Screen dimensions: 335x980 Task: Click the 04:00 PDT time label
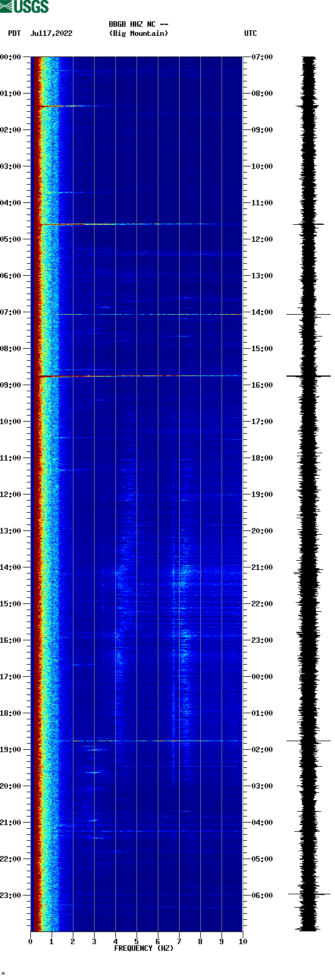10,203
